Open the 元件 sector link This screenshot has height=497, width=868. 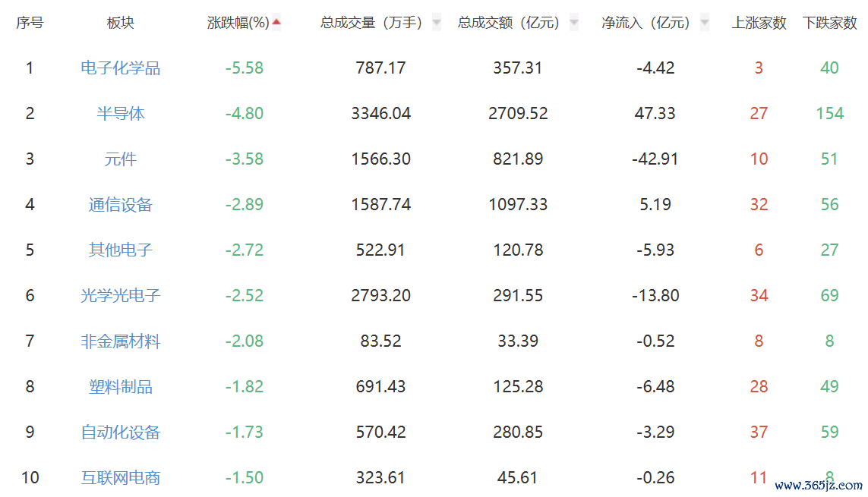(x=121, y=159)
